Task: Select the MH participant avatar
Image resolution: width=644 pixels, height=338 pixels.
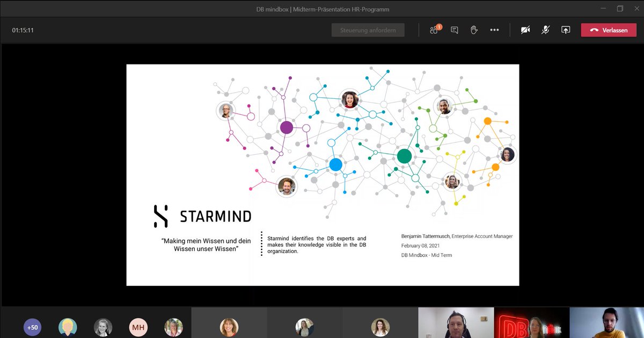Action: (x=138, y=327)
